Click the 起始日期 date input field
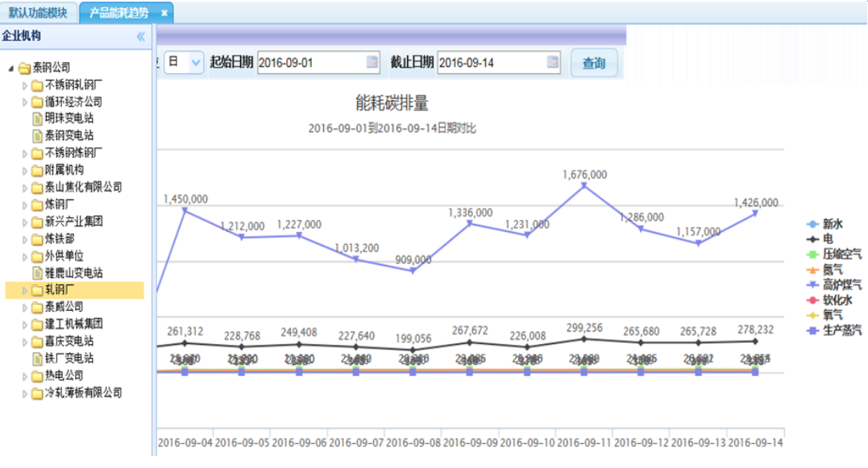This screenshot has width=868, height=468. 310,63
